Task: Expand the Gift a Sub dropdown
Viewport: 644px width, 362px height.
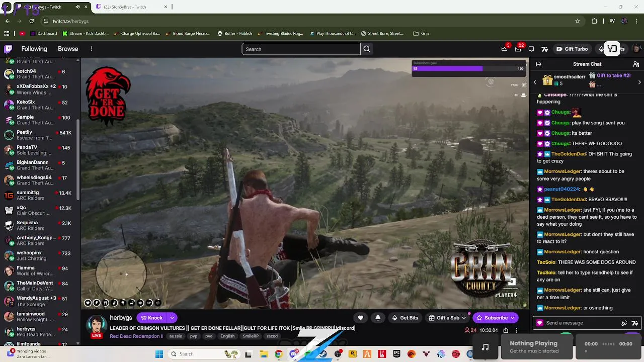Action: click(463, 318)
